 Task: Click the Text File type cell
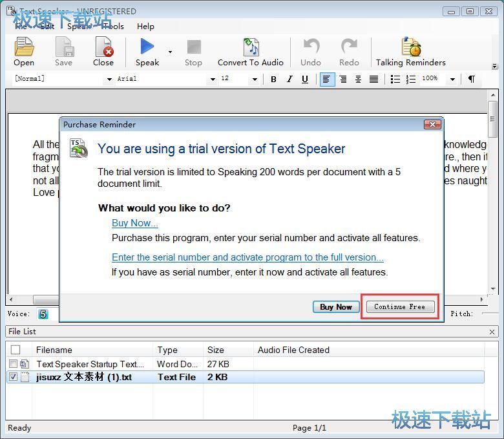coord(176,377)
